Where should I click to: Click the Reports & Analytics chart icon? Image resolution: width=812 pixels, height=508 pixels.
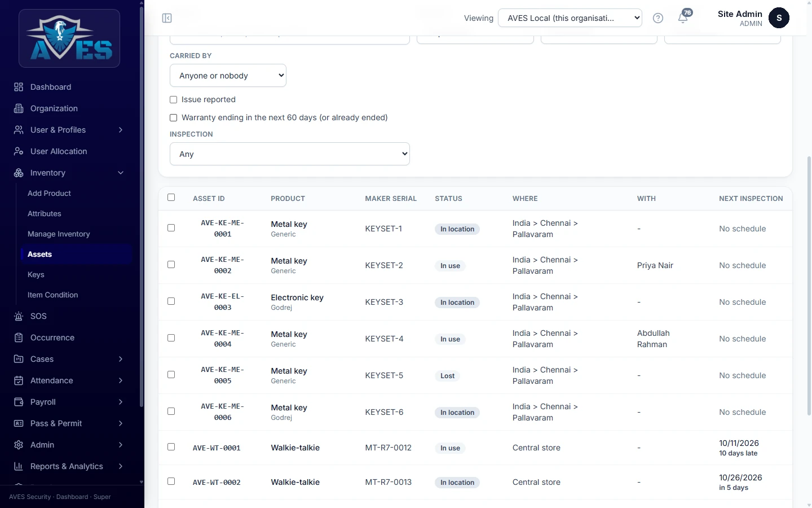click(19, 466)
